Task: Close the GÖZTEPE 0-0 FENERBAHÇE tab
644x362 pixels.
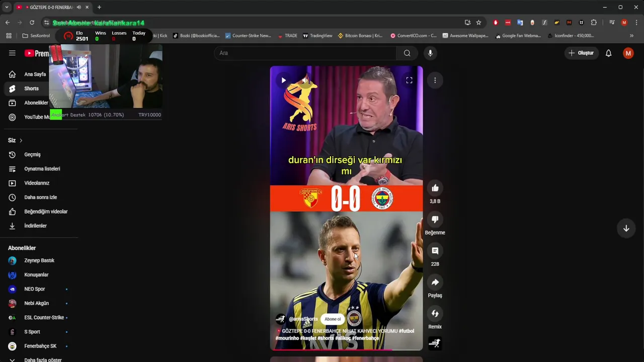Action: point(87,7)
